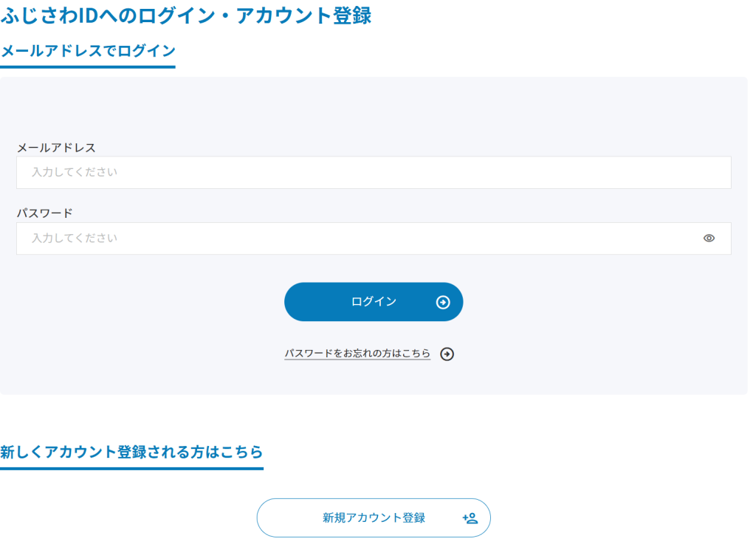Select the 新しくアカウント登録される方はこちら heading
Viewport: 756px width, 550px height.
[131, 452]
